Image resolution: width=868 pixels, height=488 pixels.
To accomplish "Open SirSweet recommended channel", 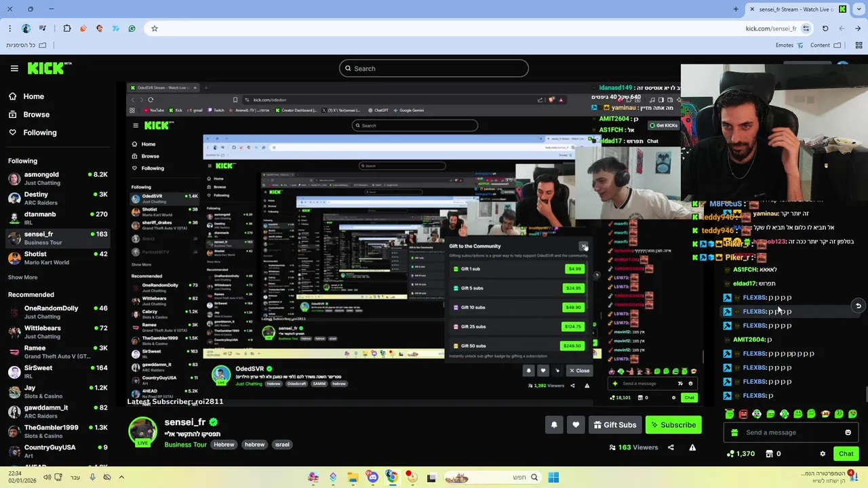I will point(57,372).
